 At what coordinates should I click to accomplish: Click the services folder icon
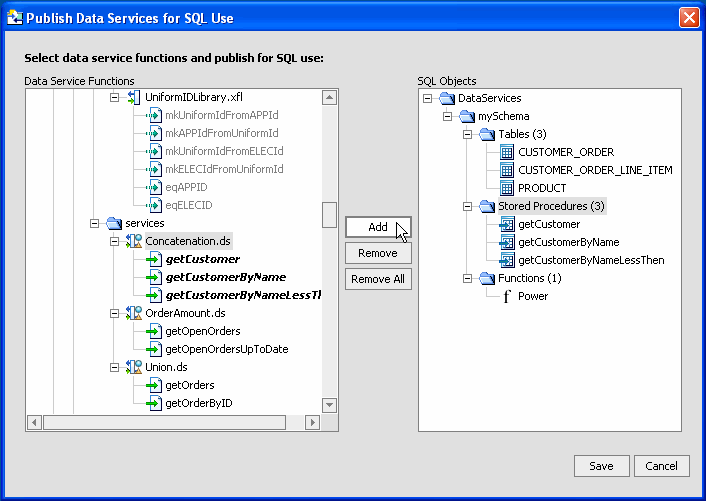pos(114,223)
